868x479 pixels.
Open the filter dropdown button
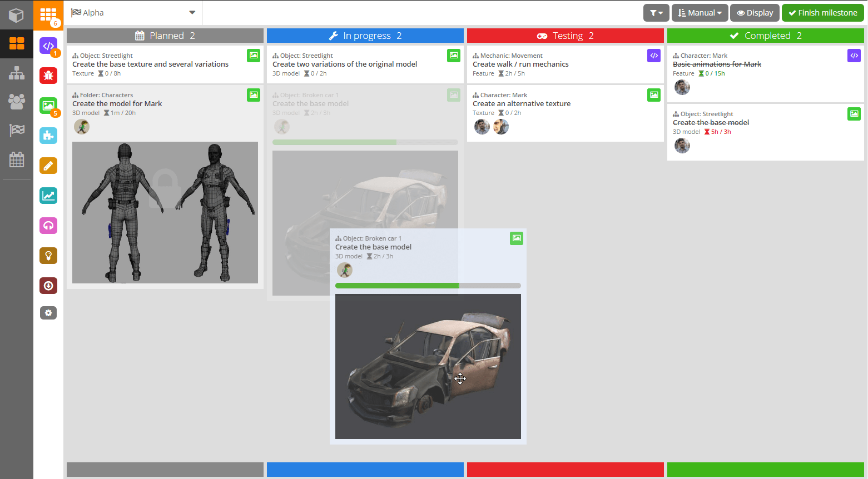tap(656, 13)
